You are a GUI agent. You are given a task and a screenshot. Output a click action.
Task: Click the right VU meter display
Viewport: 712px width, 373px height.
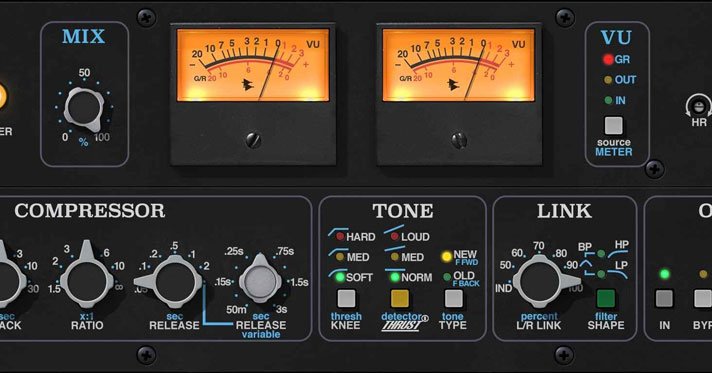[459, 65]
